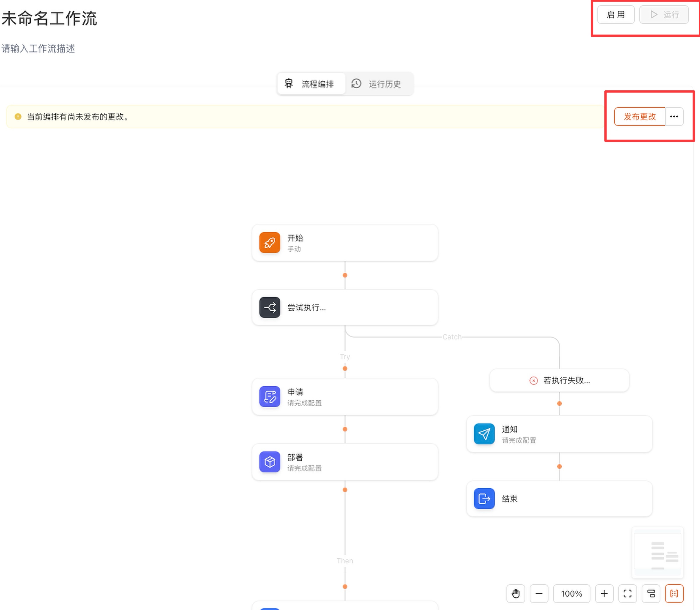Select the hand pan tool
The width and height of the screenshot is (700, 610).
point(516,594)
